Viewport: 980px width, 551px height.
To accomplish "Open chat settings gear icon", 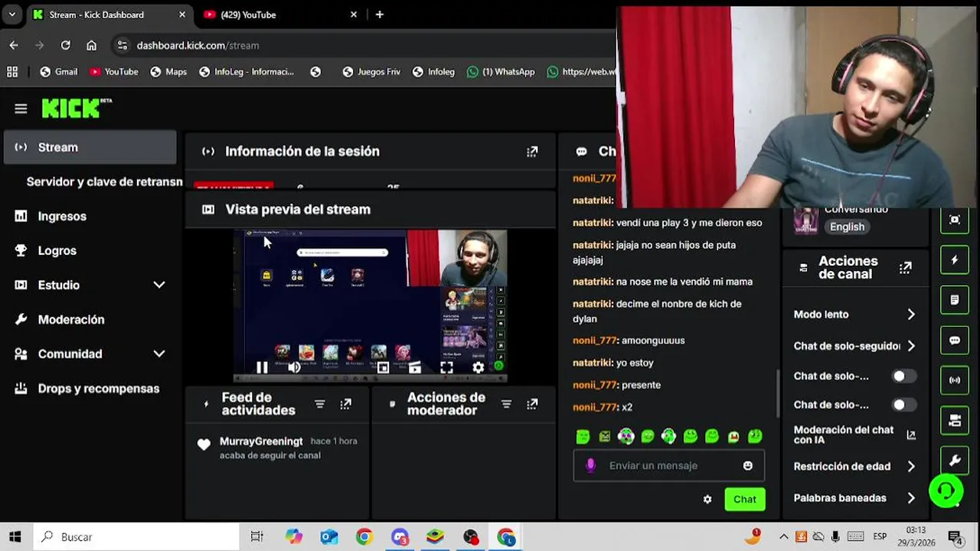I will pos(707,499).
